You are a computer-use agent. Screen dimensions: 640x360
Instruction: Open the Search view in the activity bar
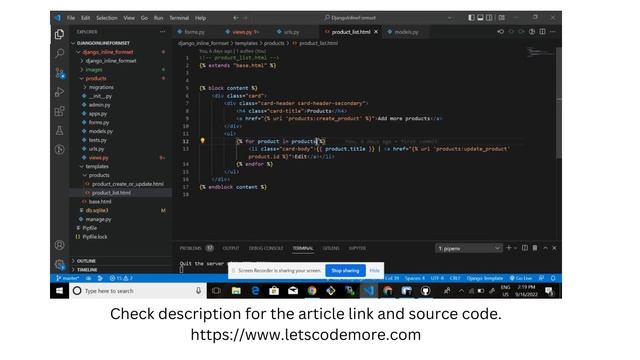coord(60,53)
